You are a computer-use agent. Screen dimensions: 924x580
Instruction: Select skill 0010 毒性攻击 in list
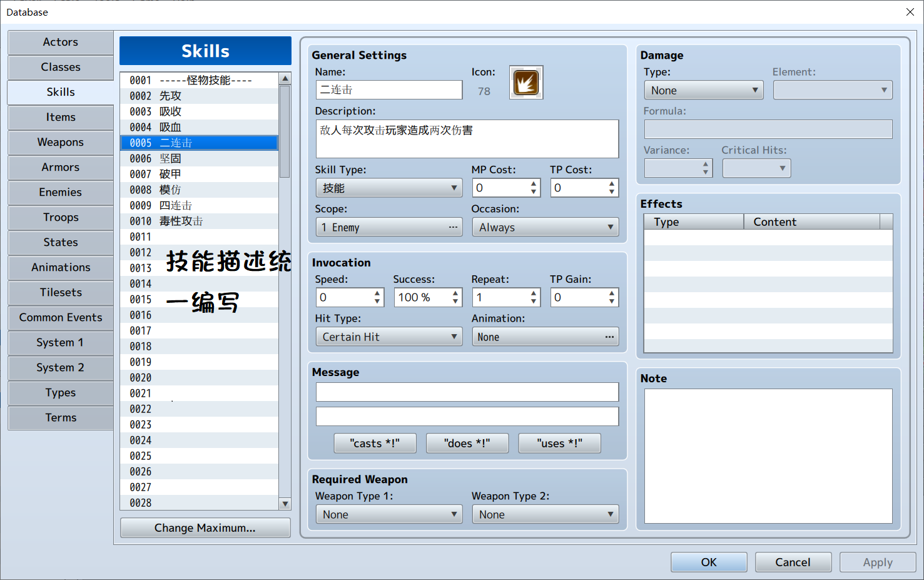pyautogui.click(x=199, y=221)
